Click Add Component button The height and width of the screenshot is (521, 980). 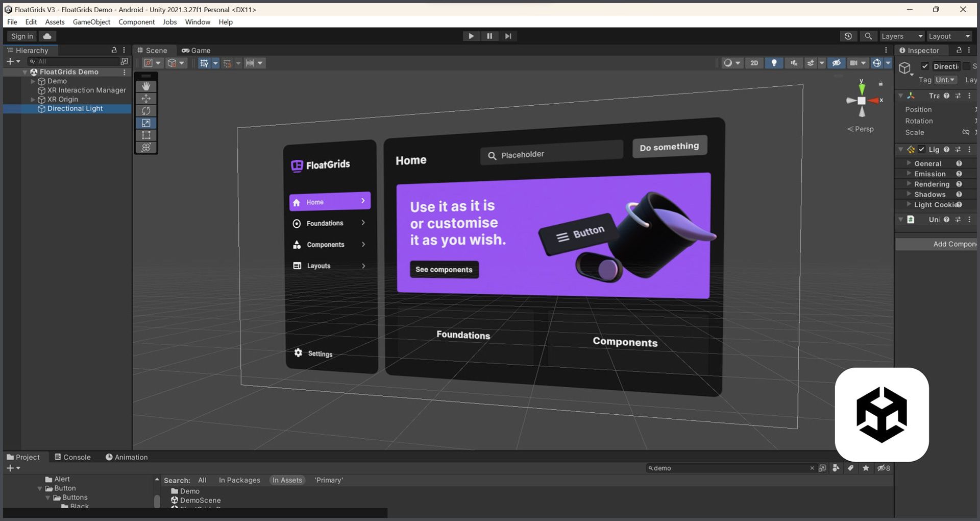[936, 244]
